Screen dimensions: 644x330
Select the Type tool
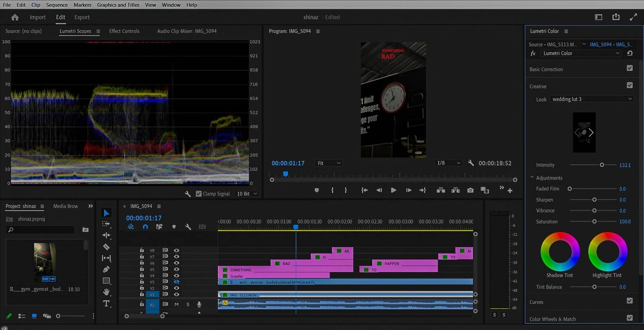pyautogui.click(x=106, y=303)
